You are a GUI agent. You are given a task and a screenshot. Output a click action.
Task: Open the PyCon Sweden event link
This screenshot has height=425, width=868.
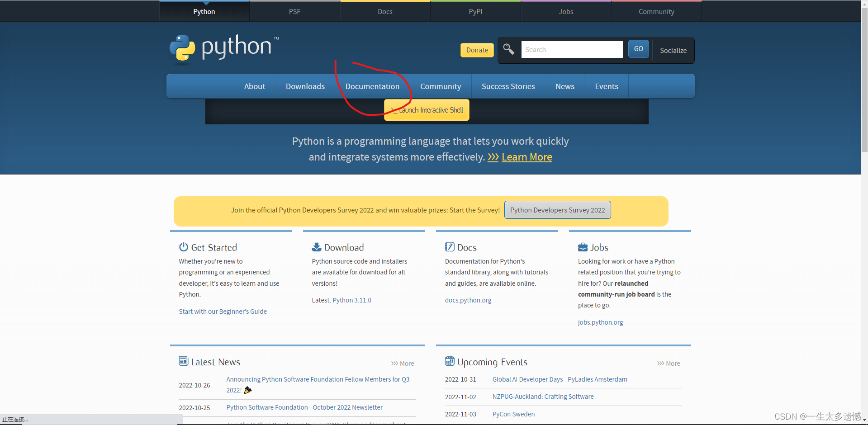click(x=513, y=414)
